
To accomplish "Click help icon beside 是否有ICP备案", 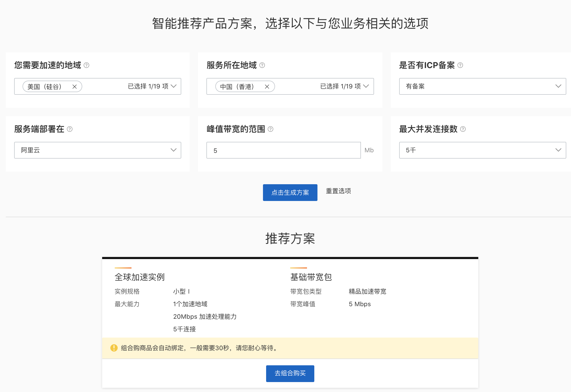I will pos(460,65).
